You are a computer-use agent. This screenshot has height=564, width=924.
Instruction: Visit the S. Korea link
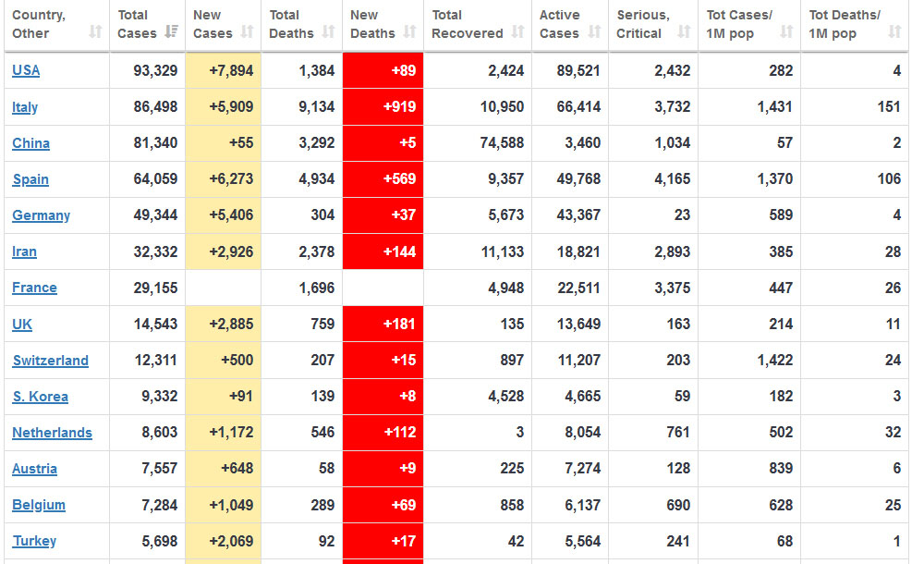coord(40,397)
